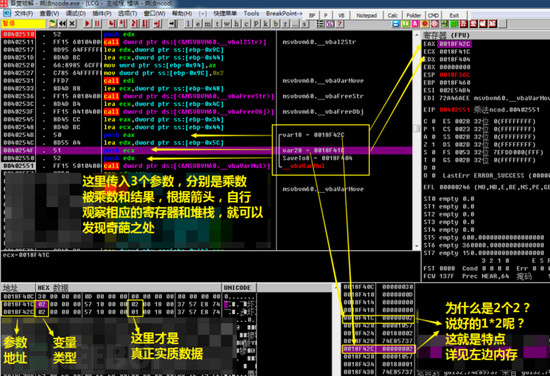Open Help with red question mark icon

[340, 24]
